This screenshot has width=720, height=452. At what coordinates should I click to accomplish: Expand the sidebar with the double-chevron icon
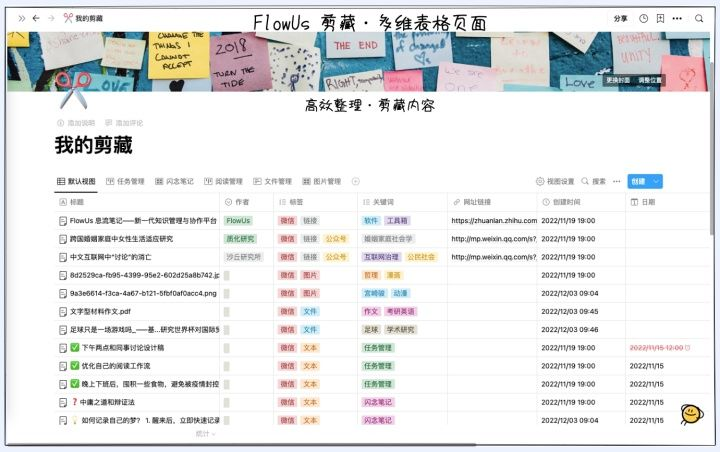(x=22, y=18)
